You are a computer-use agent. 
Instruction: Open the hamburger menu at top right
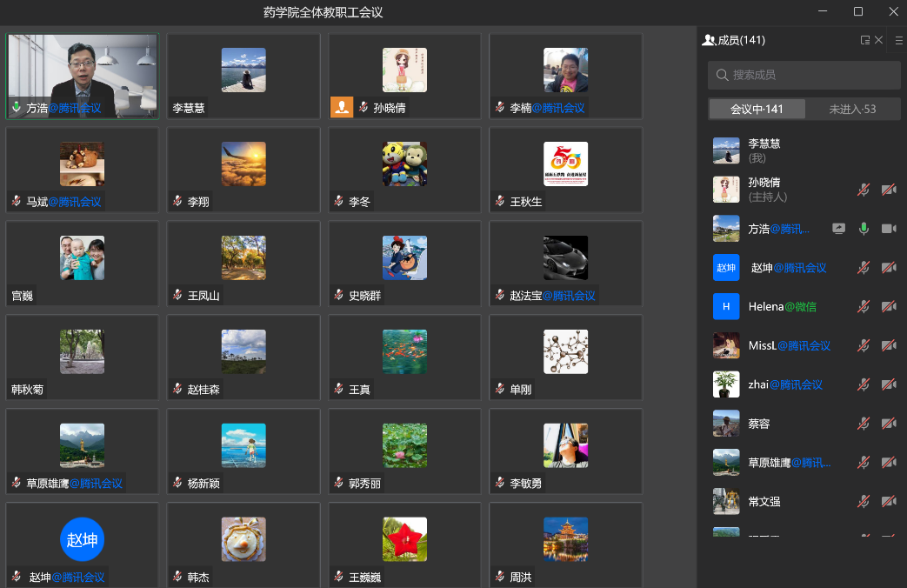898,40
